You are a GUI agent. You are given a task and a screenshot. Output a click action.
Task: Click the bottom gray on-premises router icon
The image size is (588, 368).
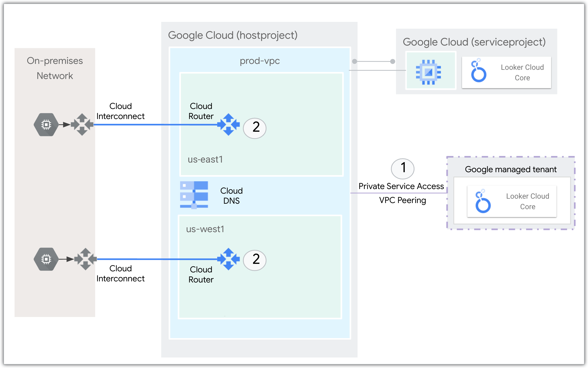click(85, 259)
